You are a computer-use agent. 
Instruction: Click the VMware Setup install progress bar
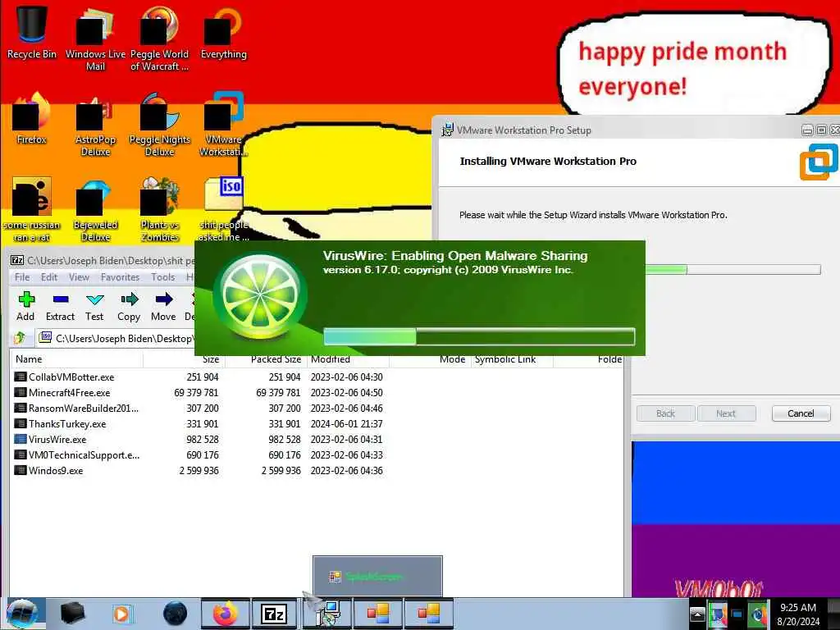pyautogui.click(x=733, y=269)
